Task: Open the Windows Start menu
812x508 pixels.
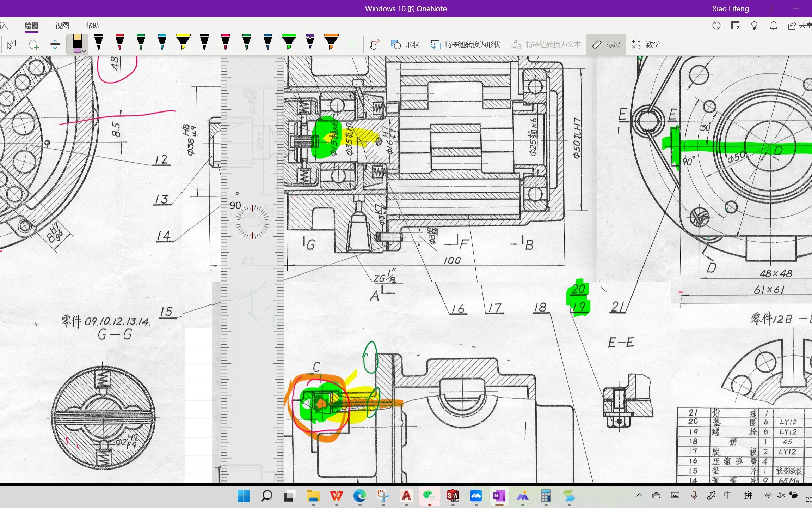Action: point(244,496)
